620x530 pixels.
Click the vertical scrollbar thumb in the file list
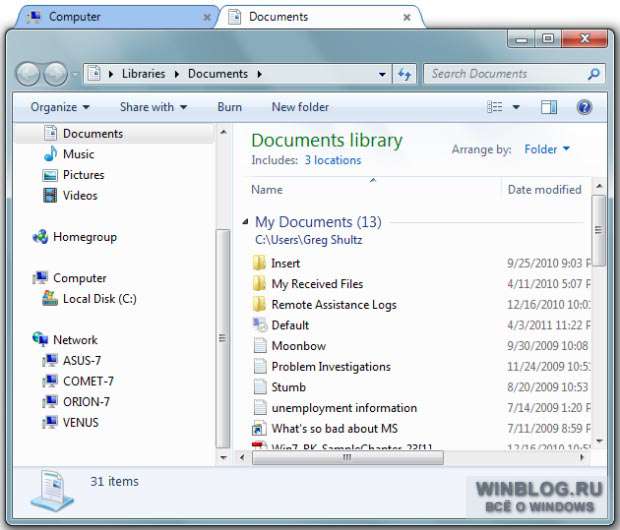click(x=599, y=231)
